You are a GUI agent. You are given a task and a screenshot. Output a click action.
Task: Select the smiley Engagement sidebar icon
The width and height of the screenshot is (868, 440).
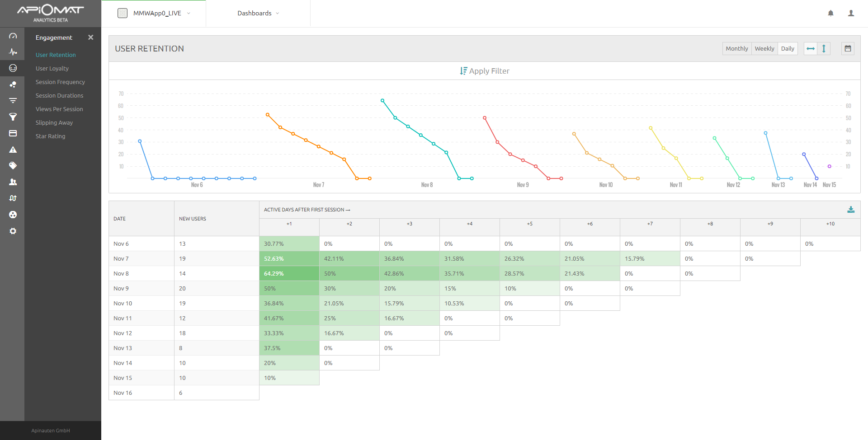coord(13,68)
